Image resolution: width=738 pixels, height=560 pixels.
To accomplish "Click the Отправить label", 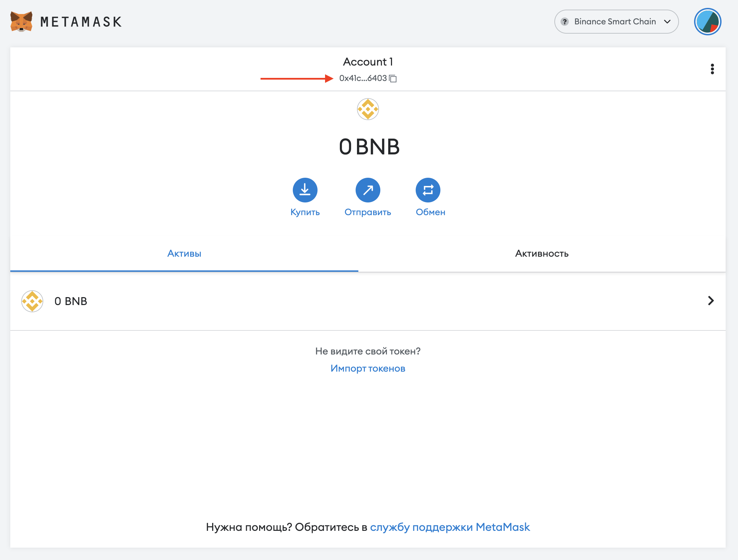I will click(368, 212).
